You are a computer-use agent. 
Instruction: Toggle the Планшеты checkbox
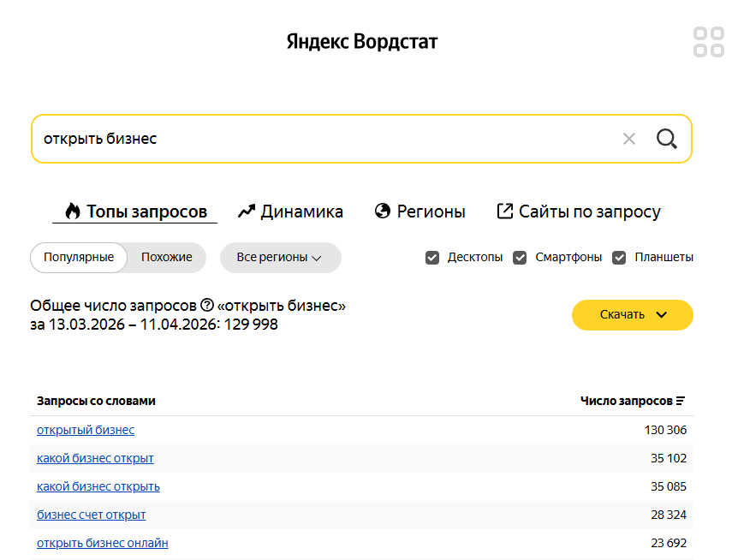(619, 258)
